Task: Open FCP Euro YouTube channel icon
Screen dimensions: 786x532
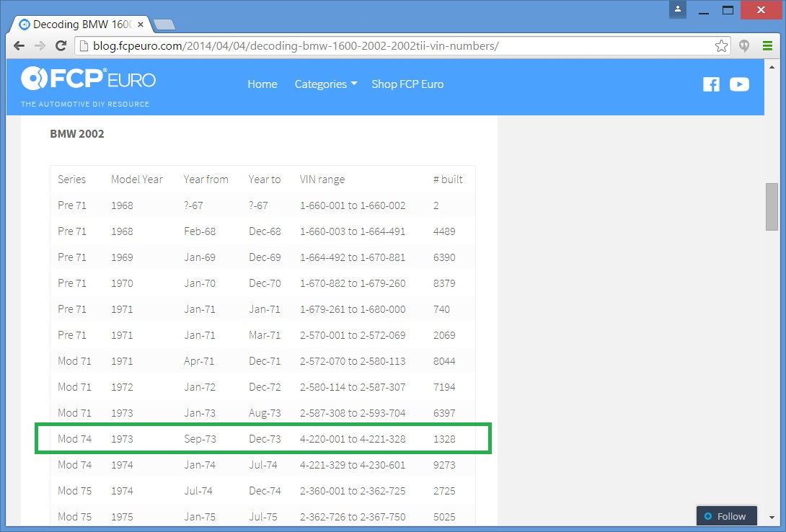Action: [739, 84]
